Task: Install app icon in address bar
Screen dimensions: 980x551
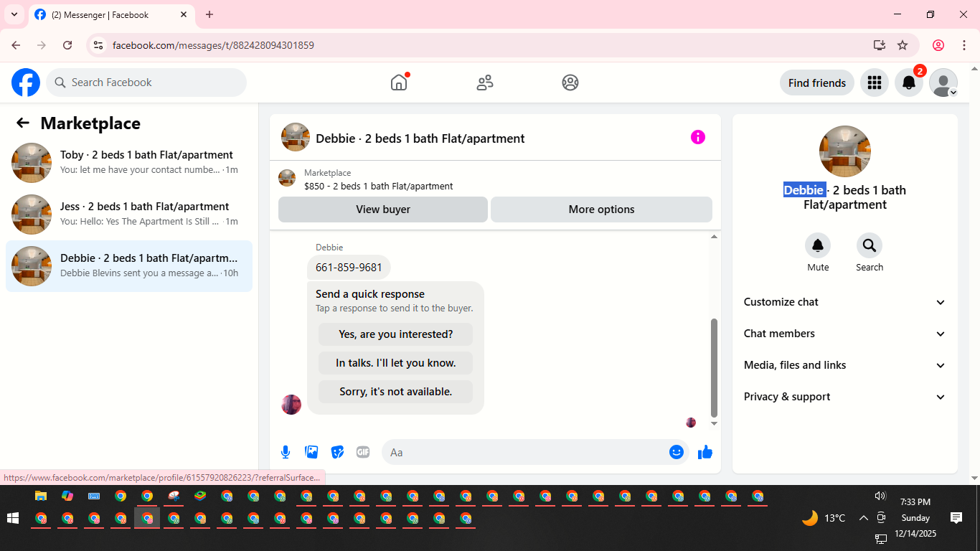Action: [880, 45]
